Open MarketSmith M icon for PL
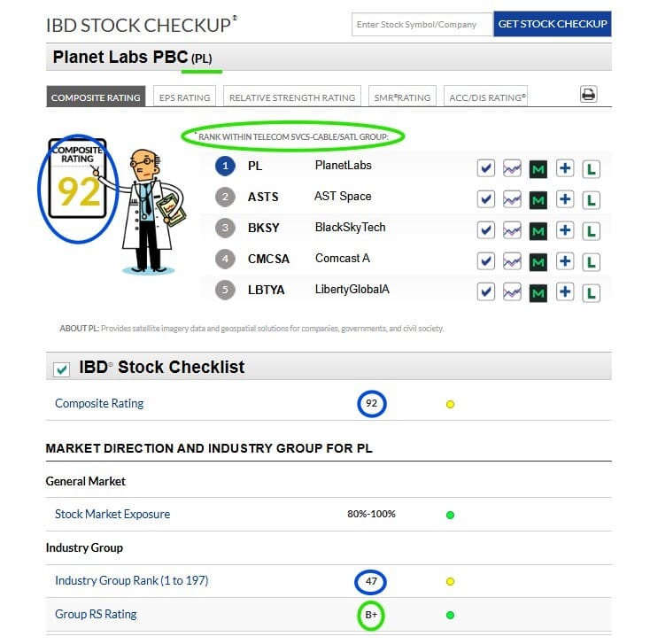This screenshot has width=650, height=644. tap(538, 169)
